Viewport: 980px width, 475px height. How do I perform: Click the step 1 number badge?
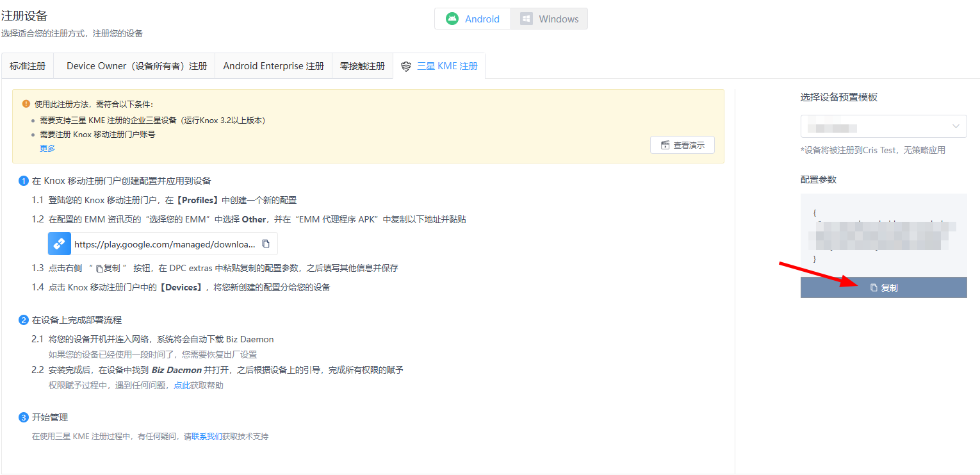click(24, 181)
